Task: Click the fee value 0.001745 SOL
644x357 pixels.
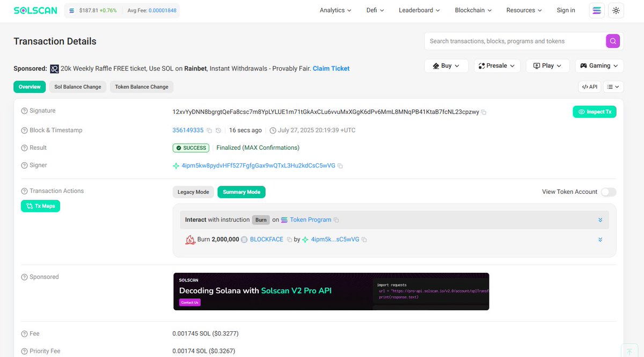Action: [206, 334]
